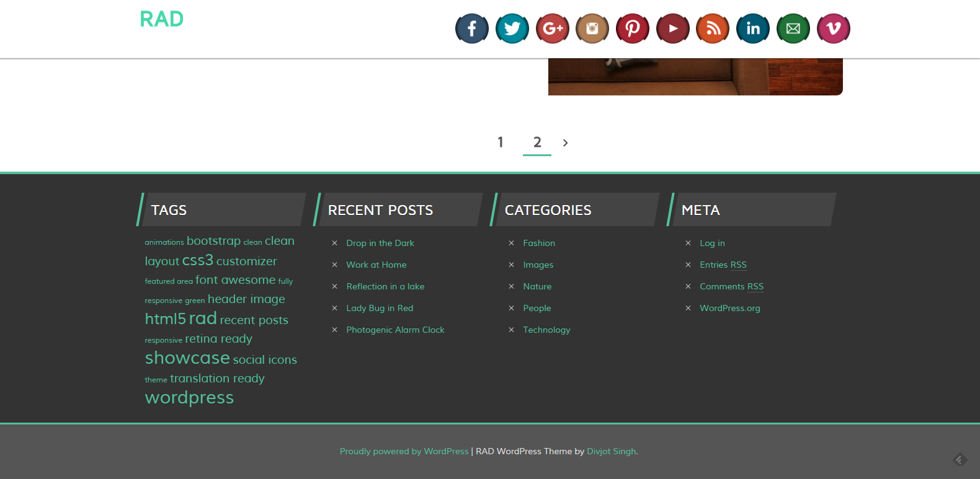Open the YouTube play icon
Image resolution: width=980 pixels, height=479 pixels.
point(672,29)
